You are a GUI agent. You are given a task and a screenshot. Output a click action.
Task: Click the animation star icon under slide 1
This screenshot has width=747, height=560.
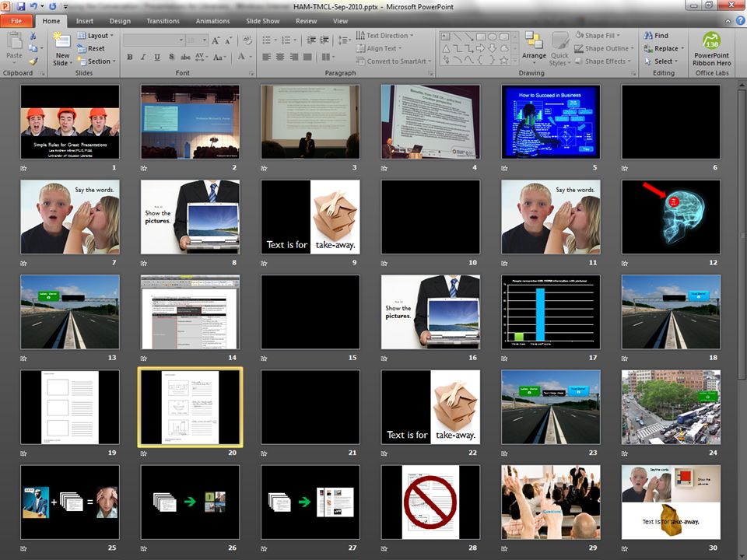pyautogui.click(x=24, y=168)
